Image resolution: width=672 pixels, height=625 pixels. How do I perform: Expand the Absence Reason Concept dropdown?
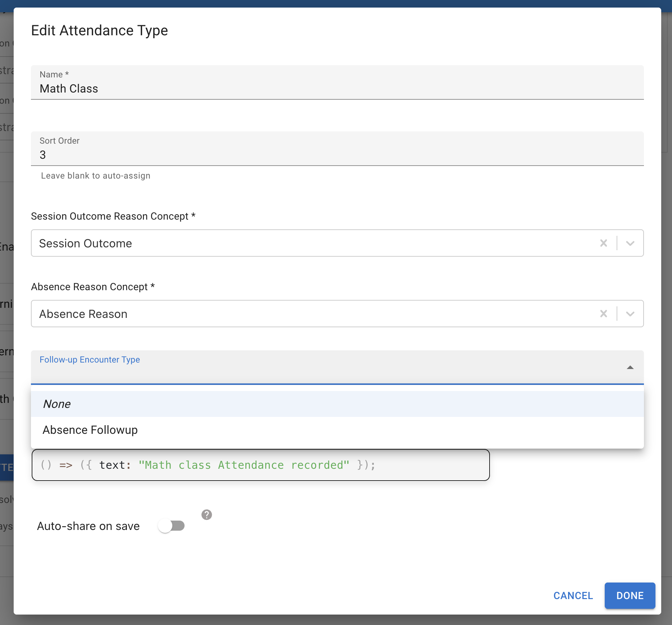(x=630, y=314)
